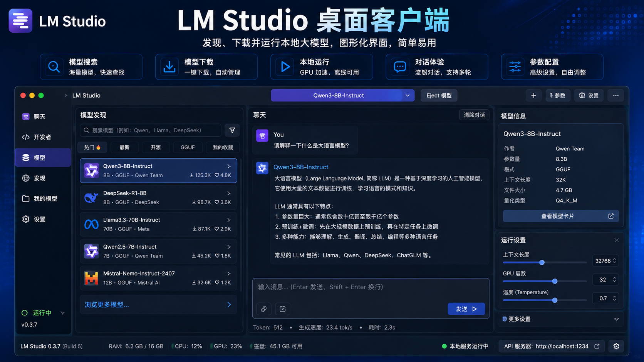Open DeepSeek-R1-8B row chevron
The height and width of the screenshot is (362, 644).
229,193
